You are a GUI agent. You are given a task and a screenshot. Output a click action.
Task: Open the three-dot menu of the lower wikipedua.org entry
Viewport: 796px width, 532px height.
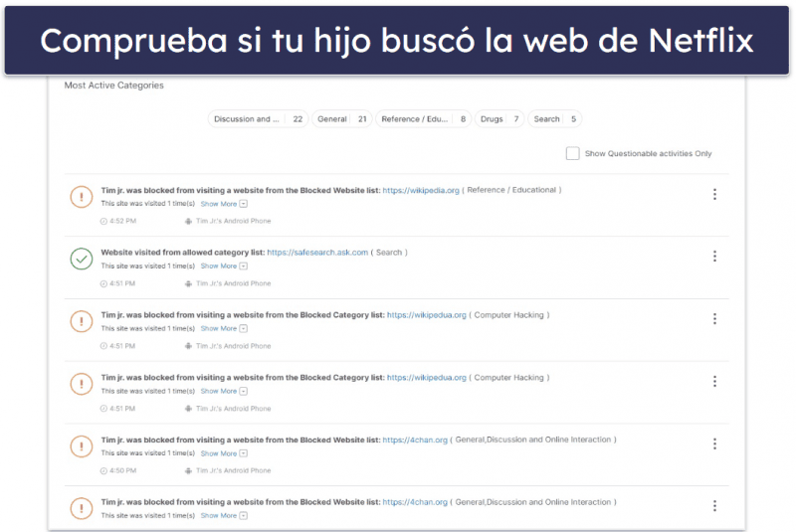click(x=714, y=382)
